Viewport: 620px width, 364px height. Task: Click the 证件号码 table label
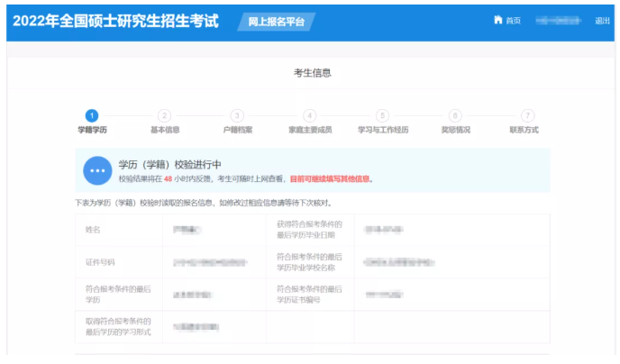(x=100, y=262)
